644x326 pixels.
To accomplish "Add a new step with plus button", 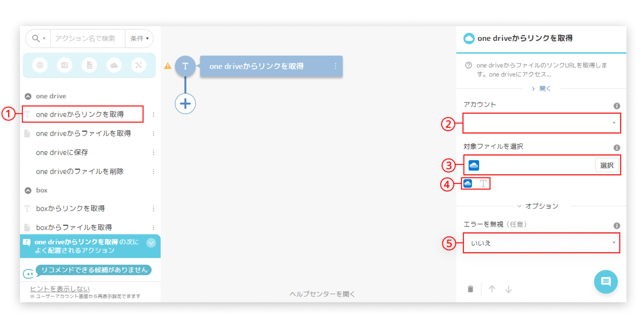I will 185,104.
